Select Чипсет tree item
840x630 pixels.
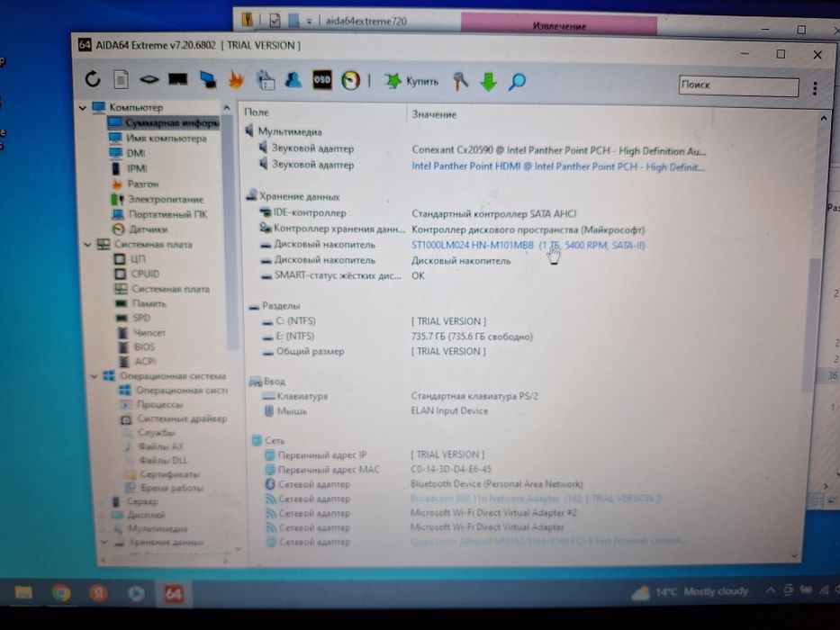click(142, 333)
